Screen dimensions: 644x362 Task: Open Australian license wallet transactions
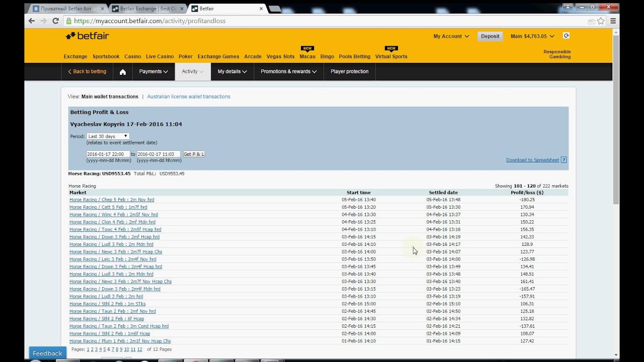[x=189, y=97]
